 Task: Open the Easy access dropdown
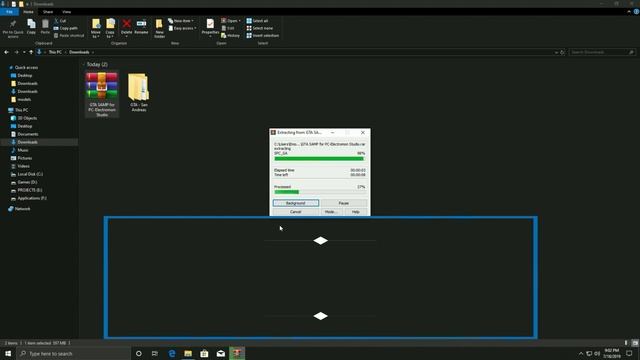pyautogui.click(x=196, y=28)
